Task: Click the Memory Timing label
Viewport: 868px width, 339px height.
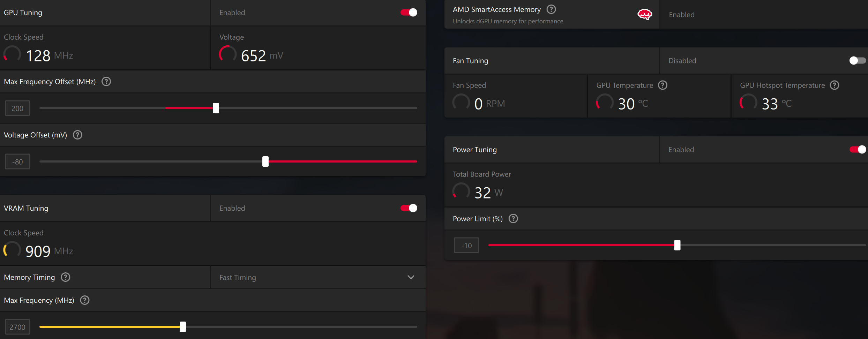Action: [x=30, y=277]
